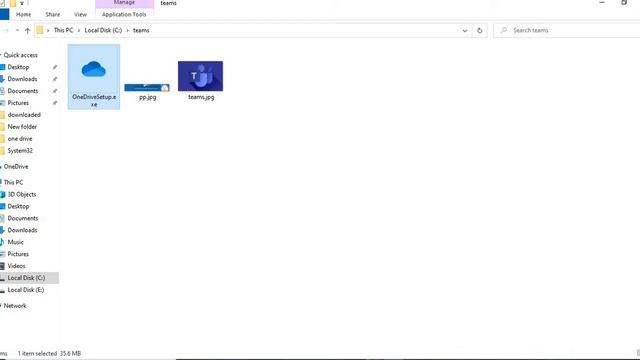Open Pictures under Quick access
The height and width of the screenshot is (360, 640).
coord(18,103)
